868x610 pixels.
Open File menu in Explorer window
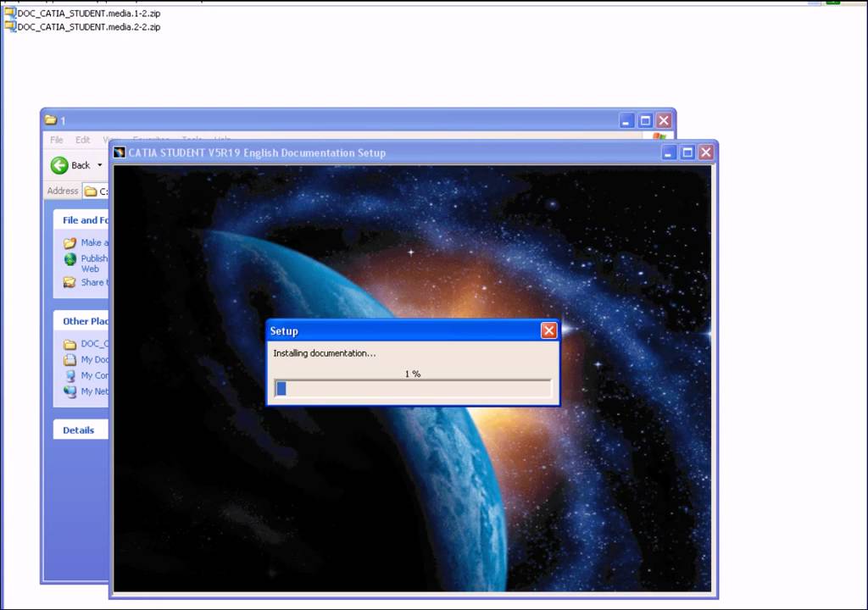coord(57,140)
